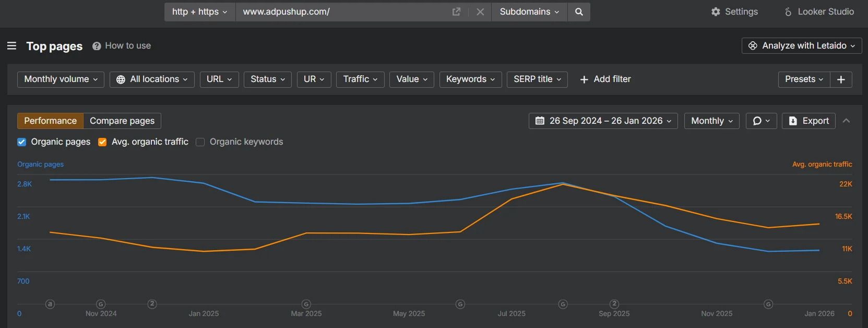Click the Settings gear icon
Viewport: 868px width, 328px height.
coord(716,11)
